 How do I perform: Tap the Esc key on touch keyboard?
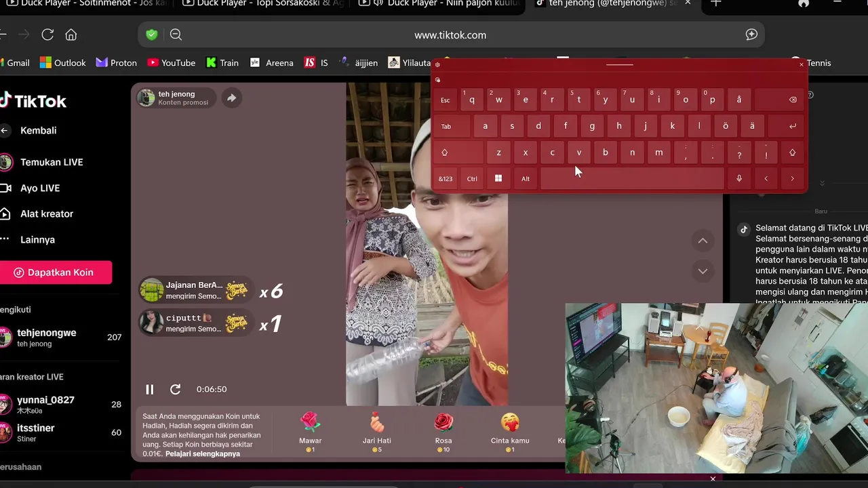445,100
